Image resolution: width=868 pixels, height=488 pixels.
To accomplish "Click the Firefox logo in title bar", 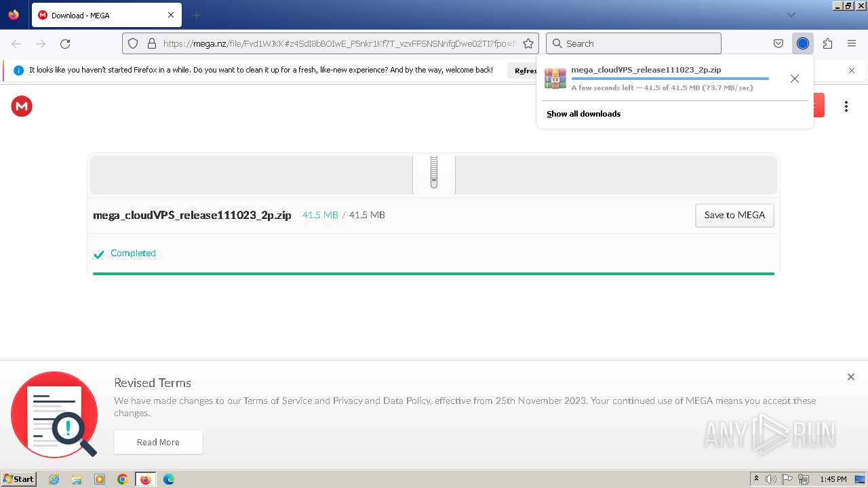I will click(14, 14).
